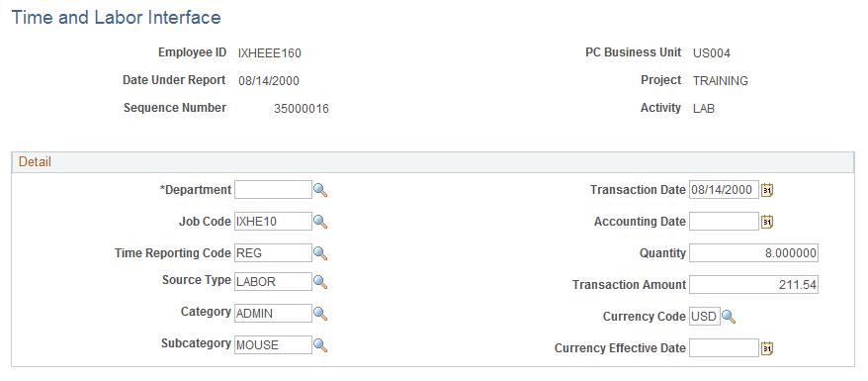This screenshot has width=868, height=381.
Task: Click the Employee ID value IXHEEE160
Action: (270, 53)
